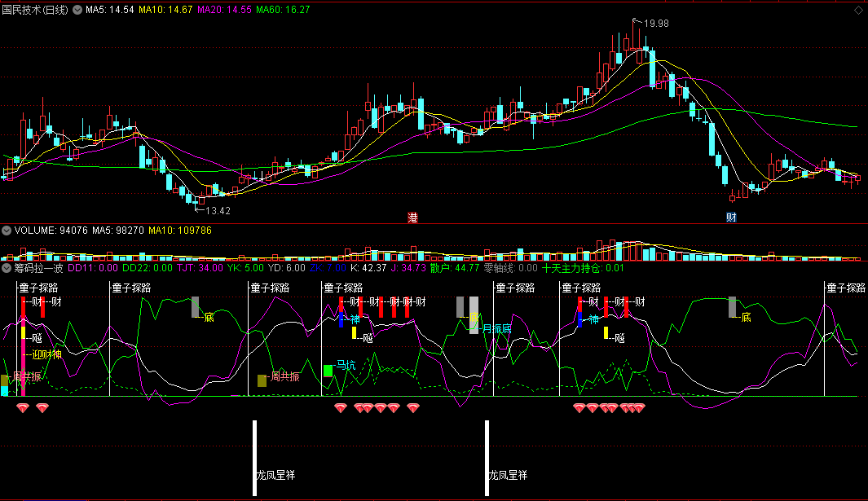868x501 pixels.
Task: Click the magenta MA20: 14.55 label
Action: coord(224,10)
